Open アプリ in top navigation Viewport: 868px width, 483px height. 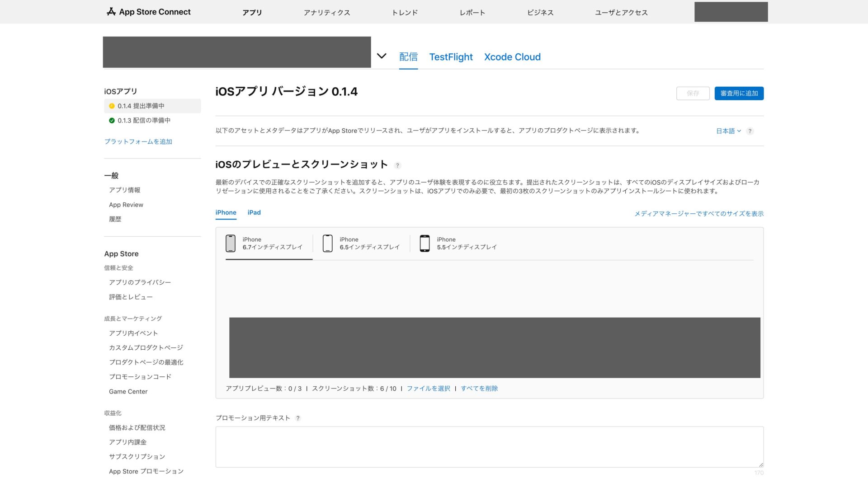click(x=252, y=13)
